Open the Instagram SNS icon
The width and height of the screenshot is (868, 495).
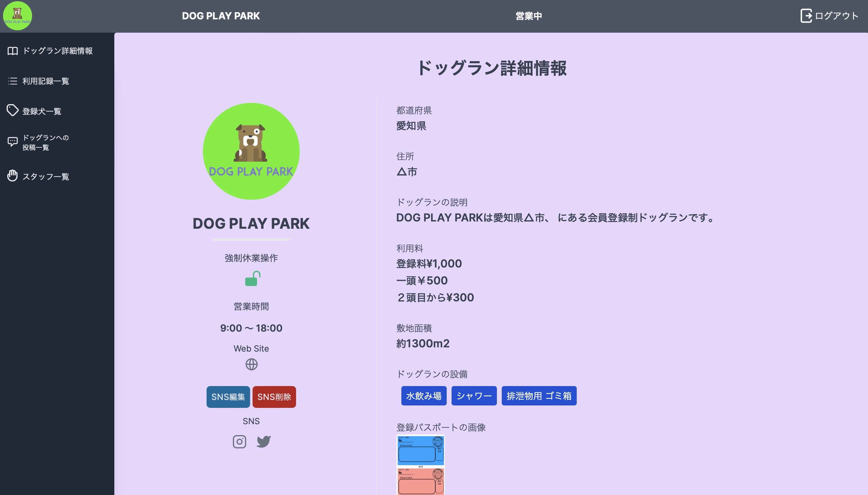tap(239, 442)
